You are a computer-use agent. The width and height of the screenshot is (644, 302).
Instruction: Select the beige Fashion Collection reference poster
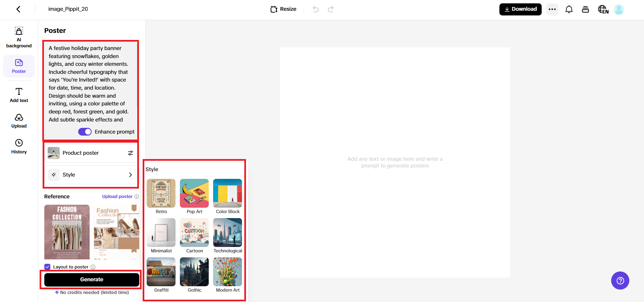click(x=116, y=232)
